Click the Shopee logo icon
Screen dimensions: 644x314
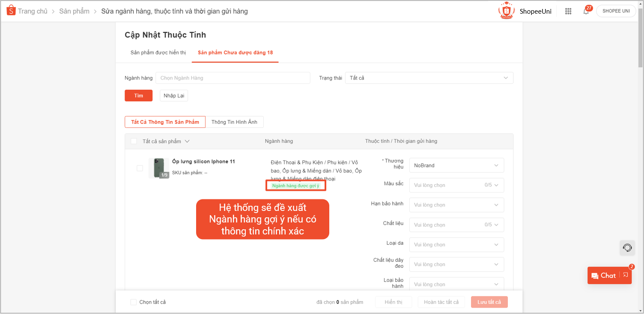coord(11,11)
